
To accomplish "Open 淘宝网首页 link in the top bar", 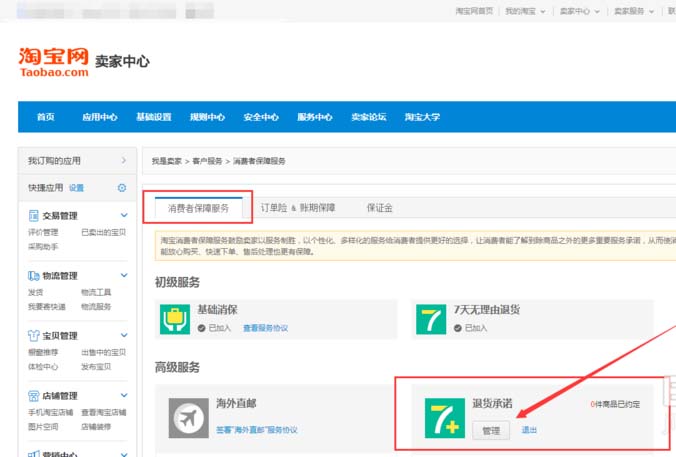I will click(x=474, y=11).
